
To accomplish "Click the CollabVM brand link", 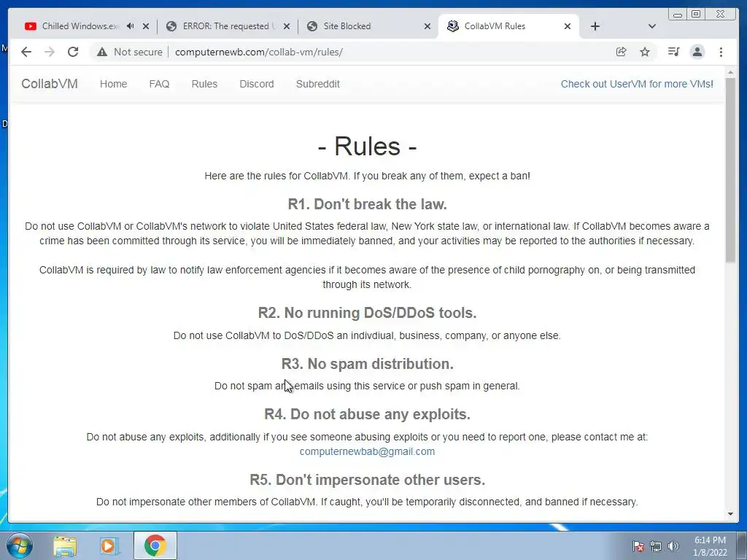I will [50, 84].
